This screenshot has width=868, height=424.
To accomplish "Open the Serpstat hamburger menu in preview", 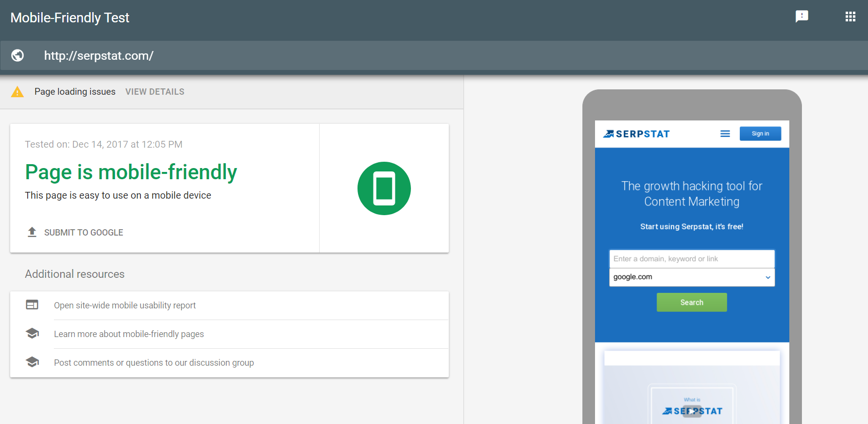I will pyautogui.click(x=725, y=134).
